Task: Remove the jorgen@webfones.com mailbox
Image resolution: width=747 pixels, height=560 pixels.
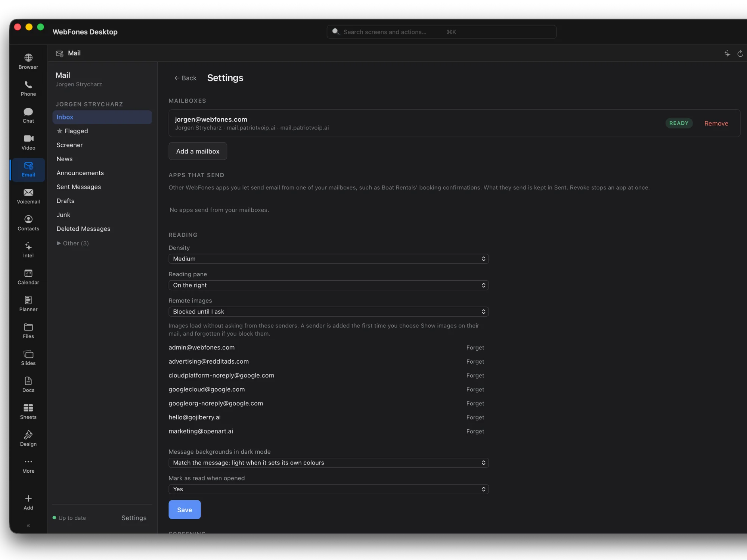Action: pos(716,124)
